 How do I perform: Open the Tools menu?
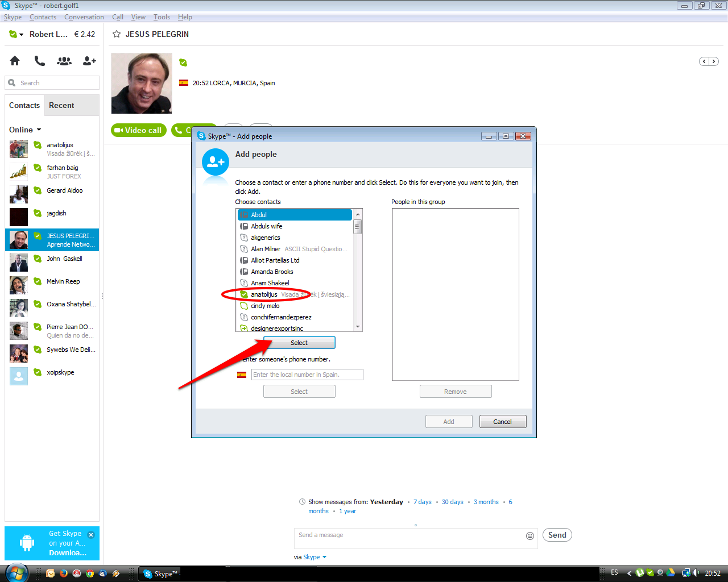162,17
